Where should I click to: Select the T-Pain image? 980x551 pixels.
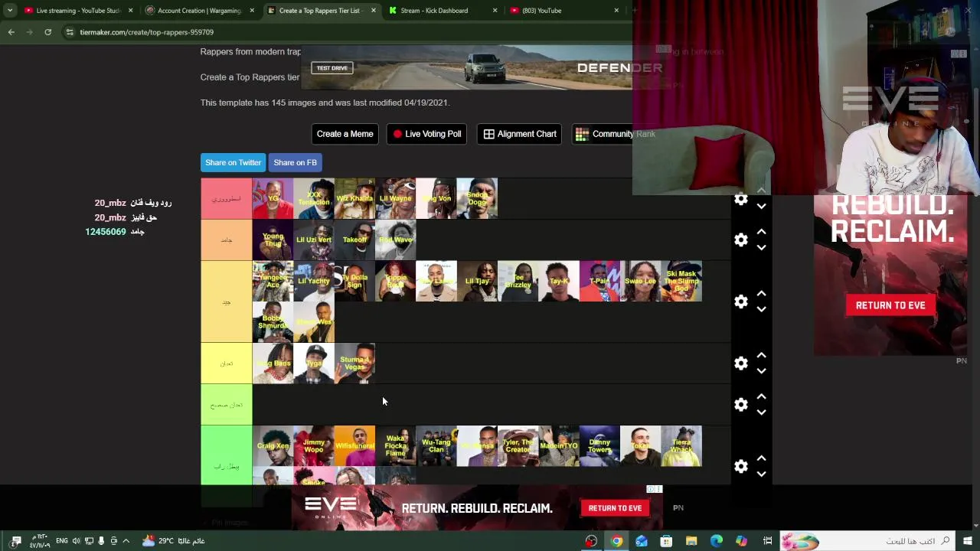(x=599, y=281)
